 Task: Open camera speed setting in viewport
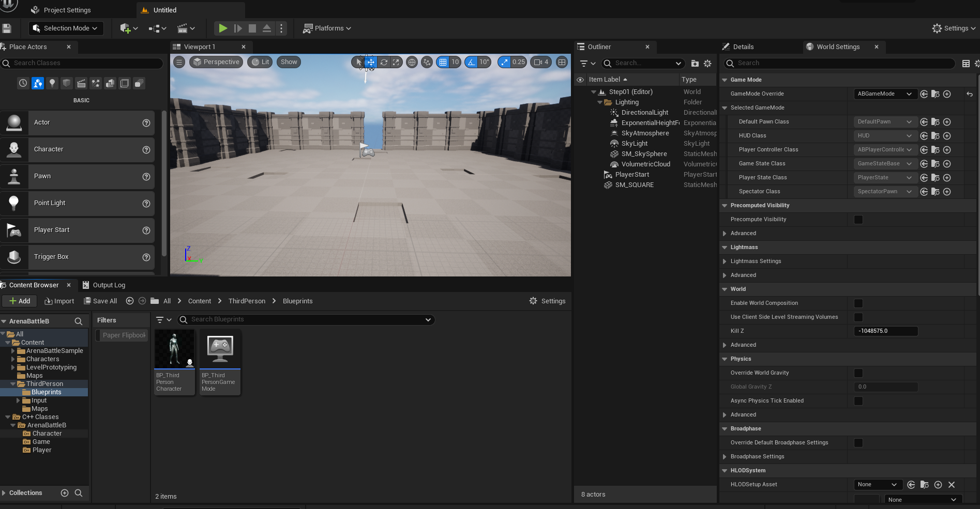(x=541, y=62)
